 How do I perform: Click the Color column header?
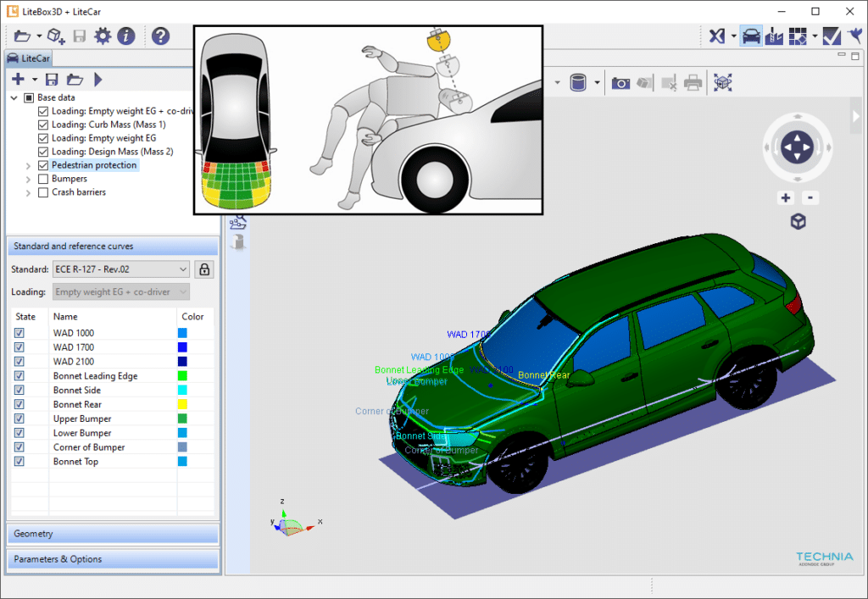pyautogui.click(x=192, y=317)
